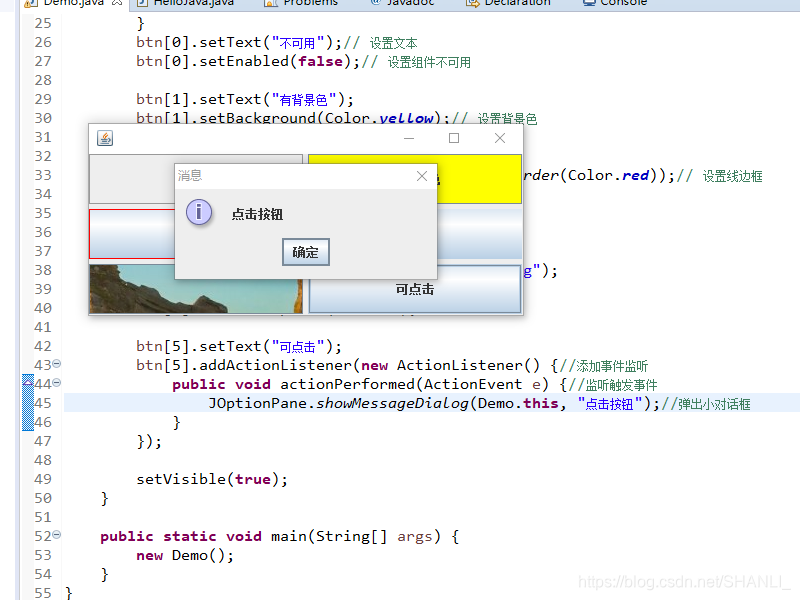Switch to the Demo.java editor tab
This screenshot has width=800, height=600.
click(x=73, y=3)
